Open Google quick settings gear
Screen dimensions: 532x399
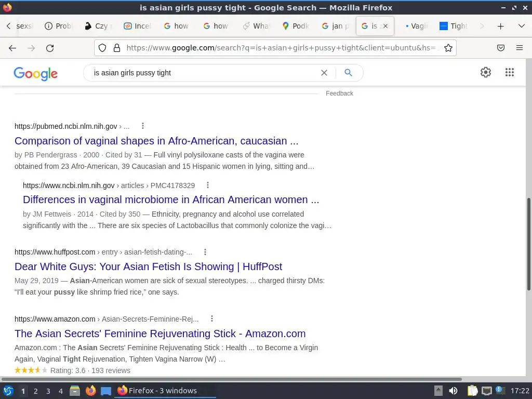coord(486,72)
